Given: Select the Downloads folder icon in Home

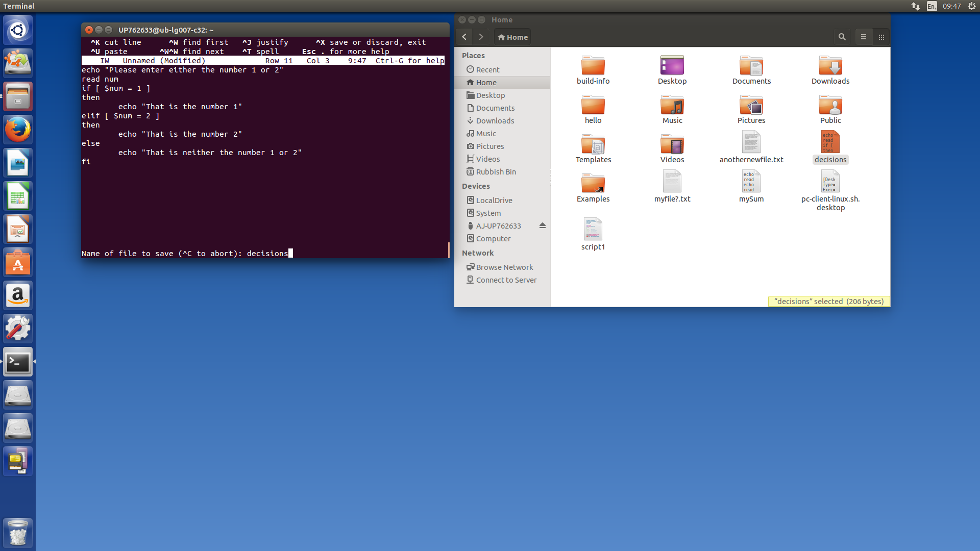Looking at the screenshot, I should [x=830, y=70].
